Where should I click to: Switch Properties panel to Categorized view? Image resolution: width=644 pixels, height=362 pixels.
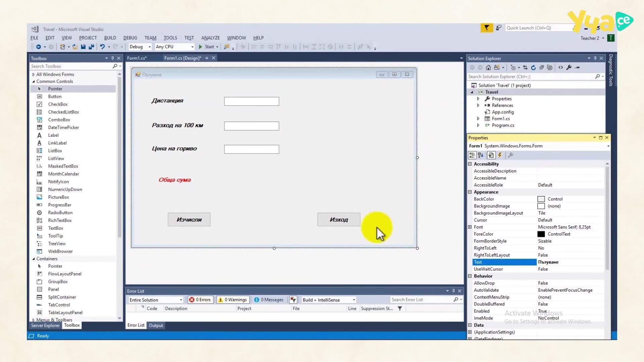(x=472, y=155)
